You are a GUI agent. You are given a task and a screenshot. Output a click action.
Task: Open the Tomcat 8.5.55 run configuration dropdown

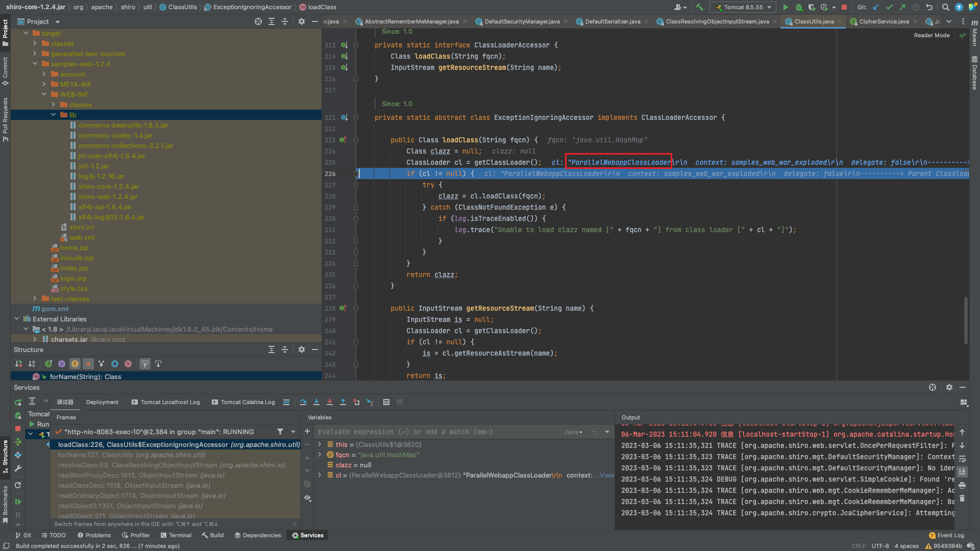[743, 7]
